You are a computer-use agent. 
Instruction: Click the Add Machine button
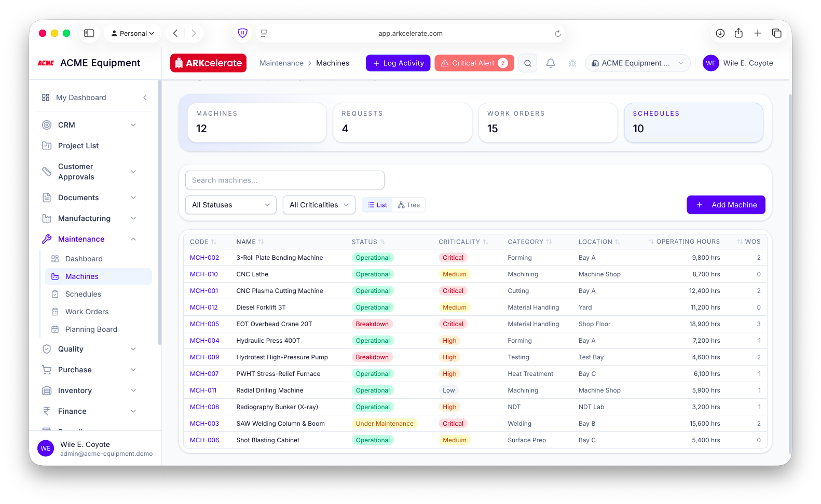726,205
